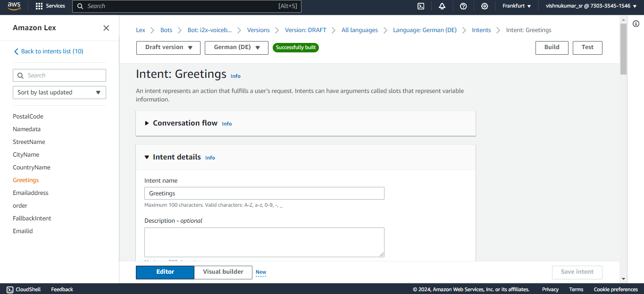Select the PostalCode intent

28,117
